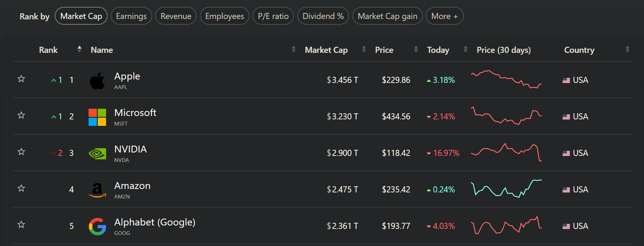The height and width of the screenshot is (246, 644).
Task: Expand the More + ranking options
Action: 445,16
